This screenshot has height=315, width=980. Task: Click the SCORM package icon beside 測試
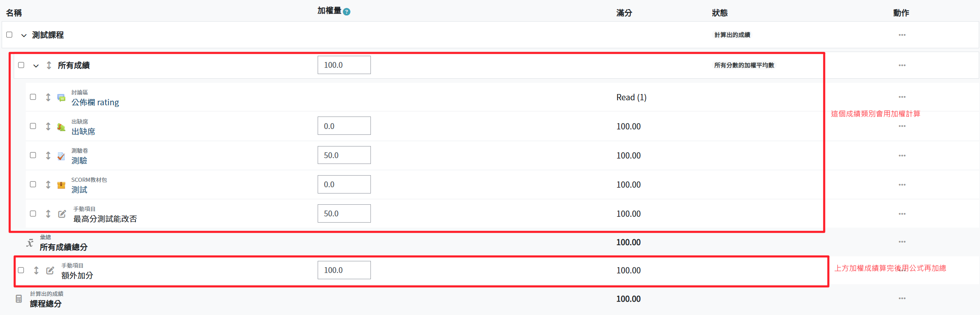[61, 185]
